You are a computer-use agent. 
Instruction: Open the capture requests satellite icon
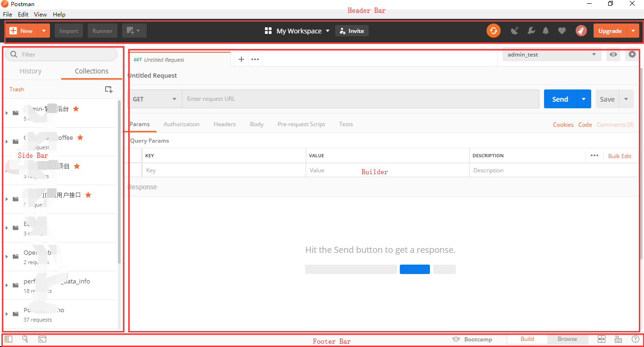[515, 31]
